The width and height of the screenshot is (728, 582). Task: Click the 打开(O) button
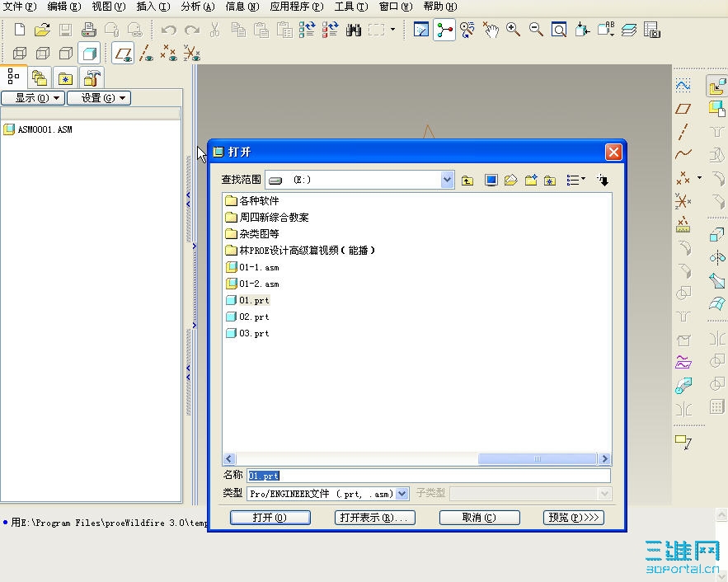(x=270, y=518)
